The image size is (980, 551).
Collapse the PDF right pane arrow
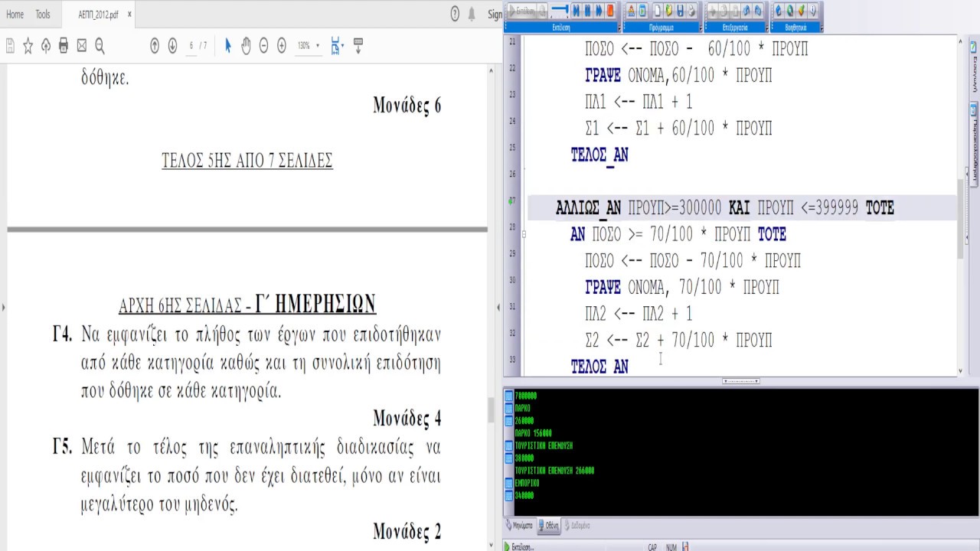[x=498, y=308]
